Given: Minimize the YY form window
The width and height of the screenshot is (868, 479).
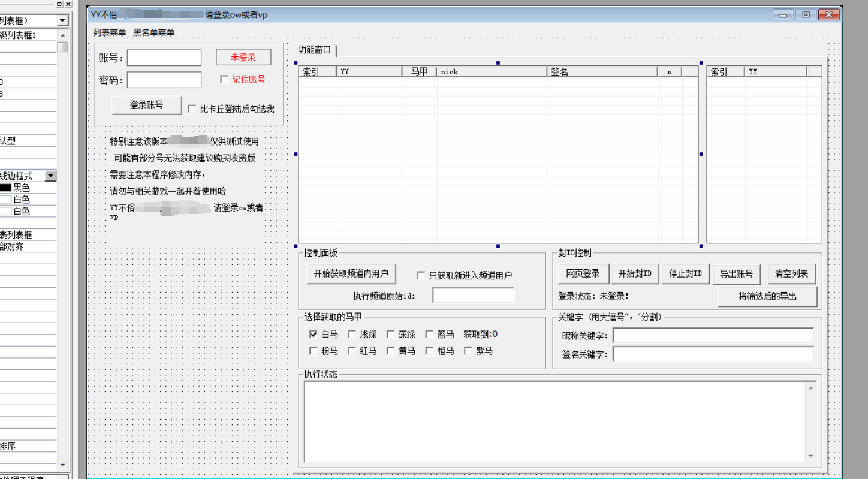Looking at the screenshot, I should point(783,14).
